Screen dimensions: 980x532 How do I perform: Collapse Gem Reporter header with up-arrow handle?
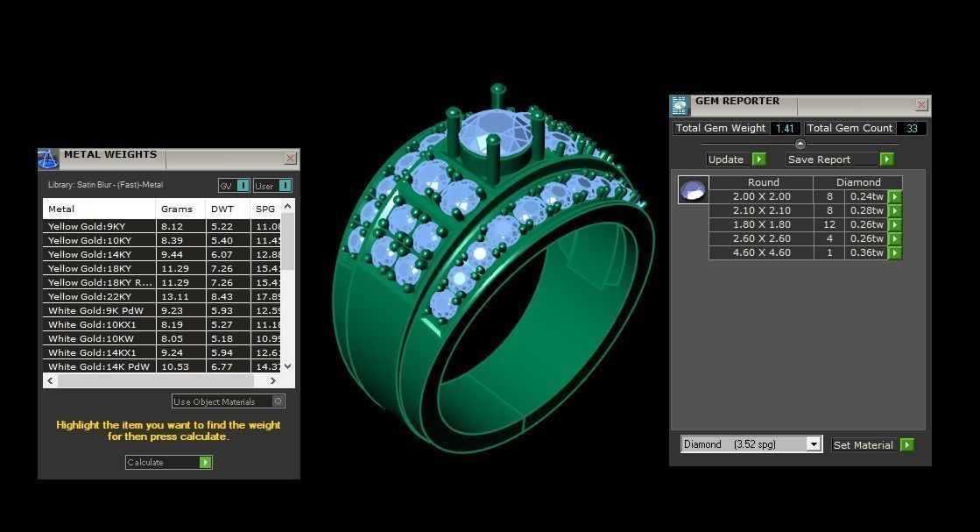(x=800, y=144)
